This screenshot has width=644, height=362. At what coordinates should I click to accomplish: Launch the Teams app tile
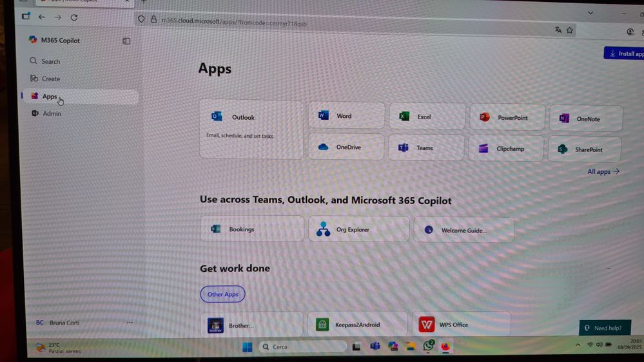click(426, 148)
